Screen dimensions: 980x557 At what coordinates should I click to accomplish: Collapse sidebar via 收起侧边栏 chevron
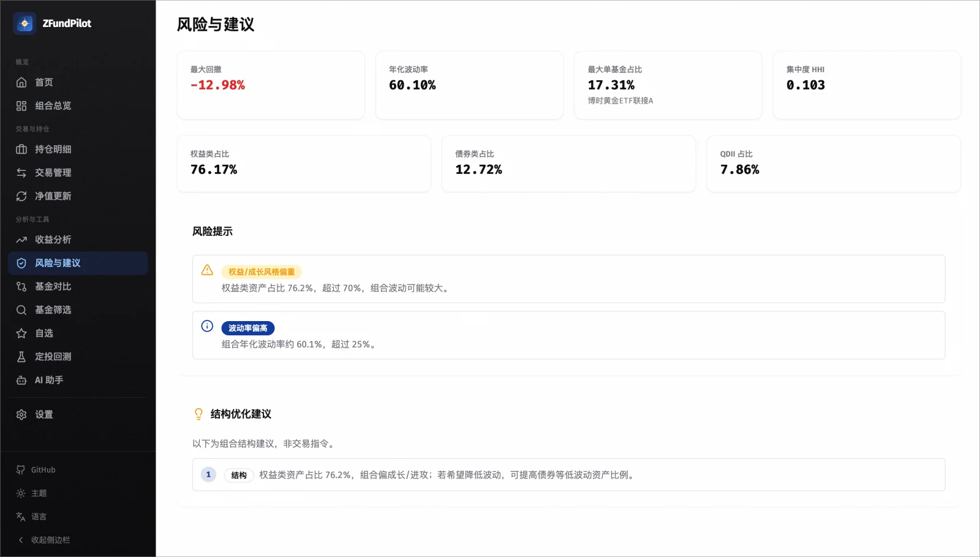click(x=21, y=540)
